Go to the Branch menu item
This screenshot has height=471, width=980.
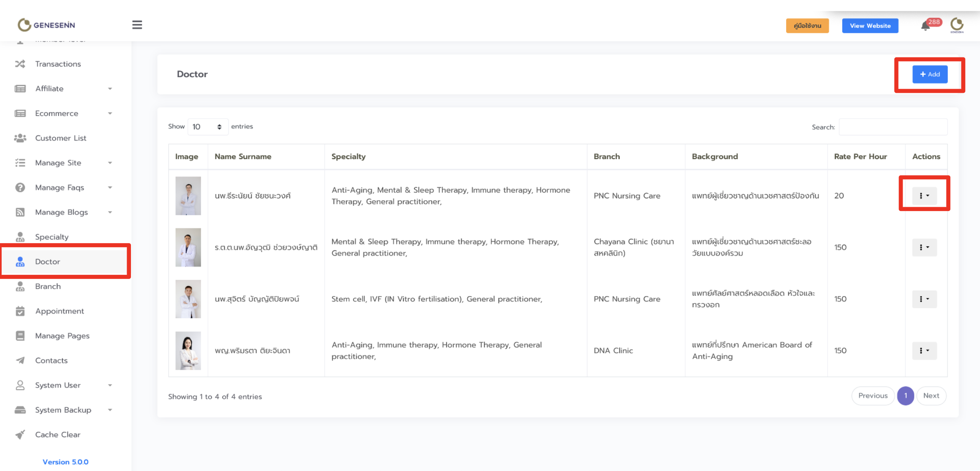tap(48, 286)
